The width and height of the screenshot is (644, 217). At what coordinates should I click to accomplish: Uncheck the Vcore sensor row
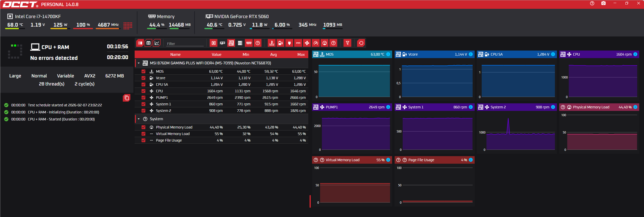click(x=143, y=78)
